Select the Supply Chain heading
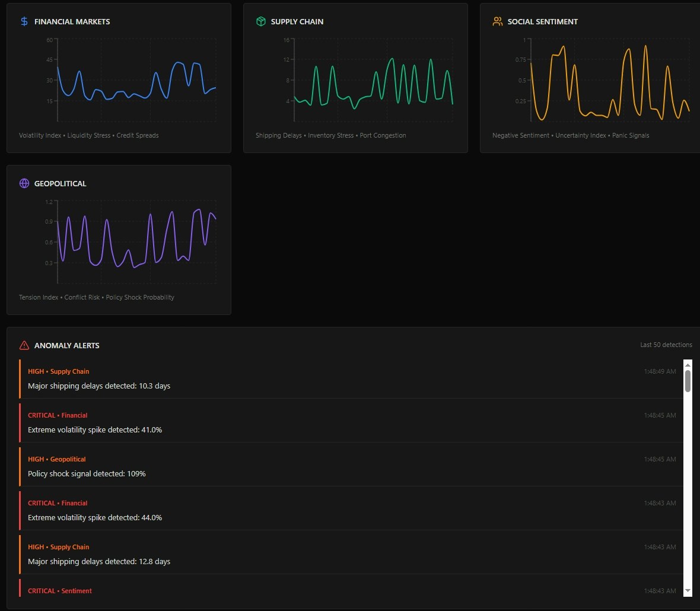Viewport: 700px width, 611px height. [297, 21]
